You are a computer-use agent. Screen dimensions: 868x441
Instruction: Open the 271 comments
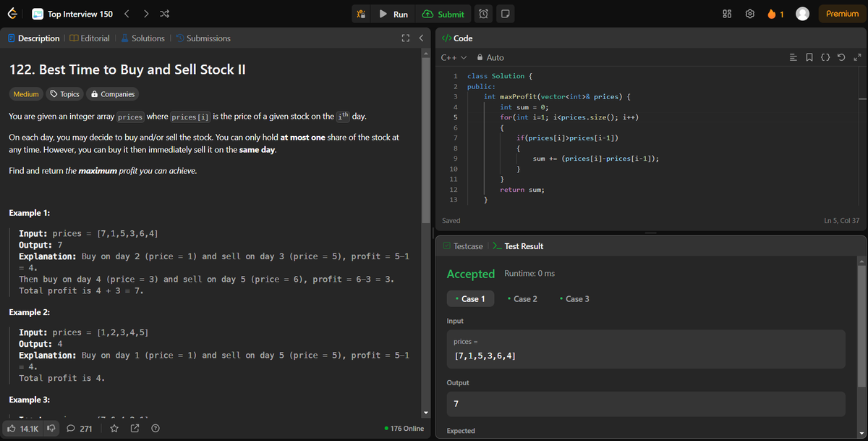[x=79, y=429]
